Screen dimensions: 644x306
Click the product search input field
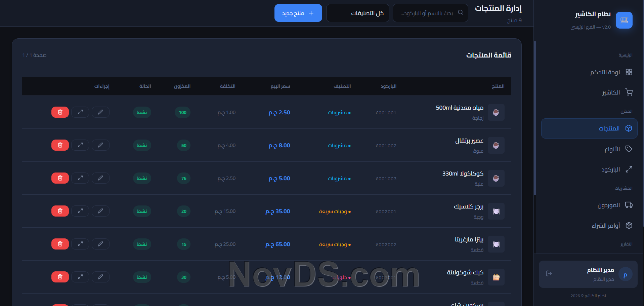(x=427, y=13)
